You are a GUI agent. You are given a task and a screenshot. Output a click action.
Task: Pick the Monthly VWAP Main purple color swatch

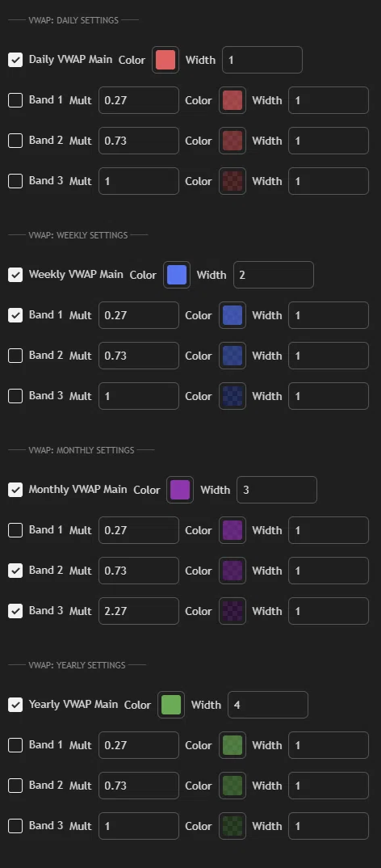pyautogui.click(x=180, y=489)
